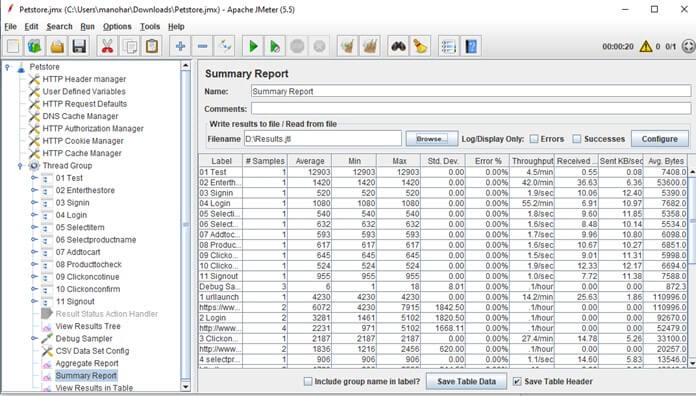Collapse the Petstore root node
Screen dimensions: 696x396
click(x=7, y=67)
